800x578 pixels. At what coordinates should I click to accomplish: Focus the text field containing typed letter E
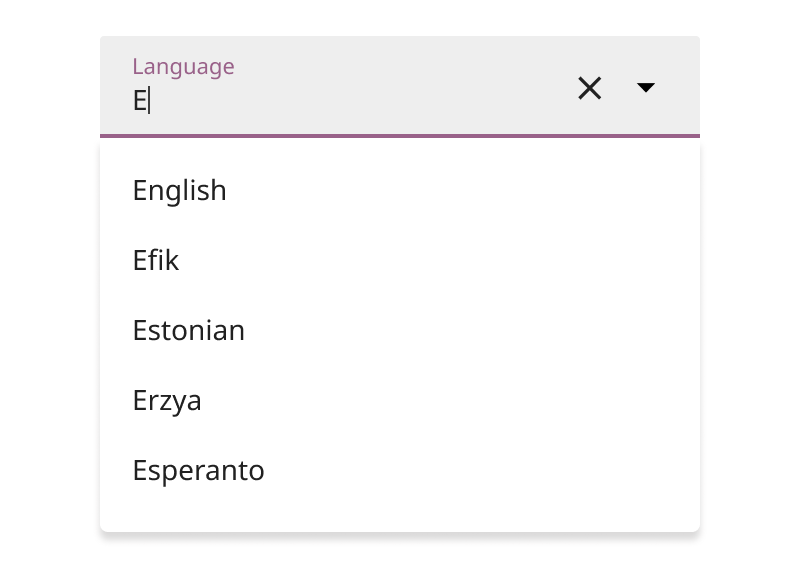click(340, 101)
